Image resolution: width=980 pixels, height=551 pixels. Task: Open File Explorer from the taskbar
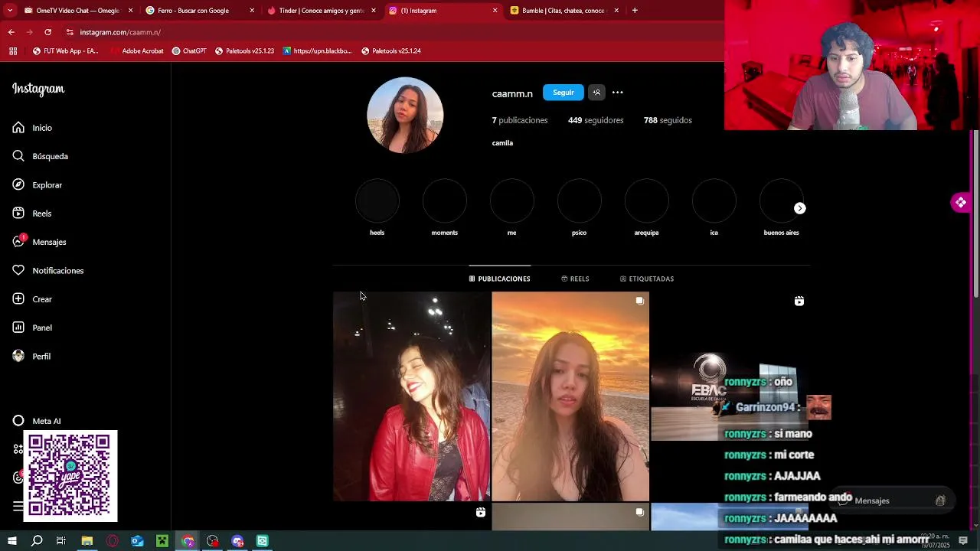(x=87, y=541)
